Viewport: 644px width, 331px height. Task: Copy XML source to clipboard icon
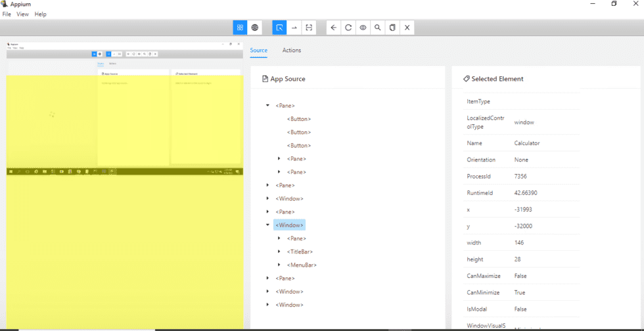point(392,28)
